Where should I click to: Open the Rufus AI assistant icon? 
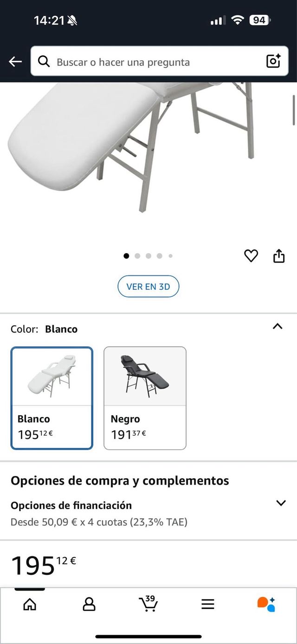266,605
